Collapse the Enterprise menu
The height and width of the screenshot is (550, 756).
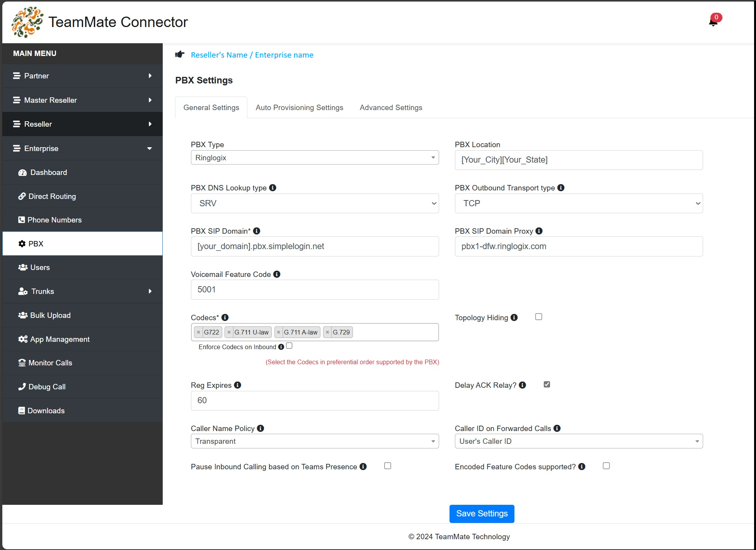pos(83,148)
